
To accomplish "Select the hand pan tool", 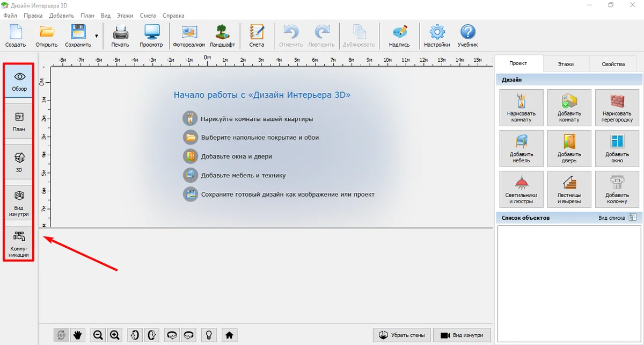I will pos(78,335).
